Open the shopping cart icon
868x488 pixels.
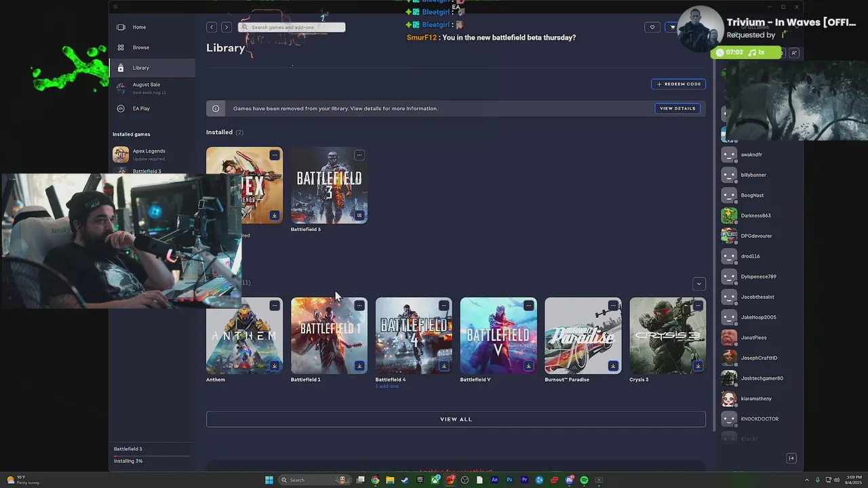click(x=672, y=27)
